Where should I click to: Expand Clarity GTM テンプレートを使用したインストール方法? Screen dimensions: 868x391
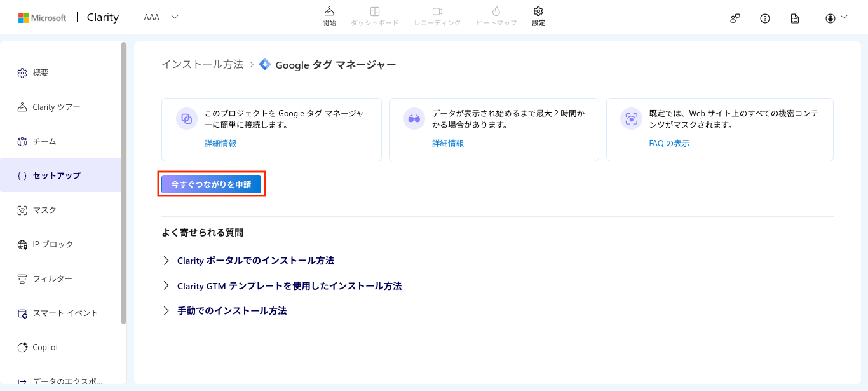[x=282, y=286]
